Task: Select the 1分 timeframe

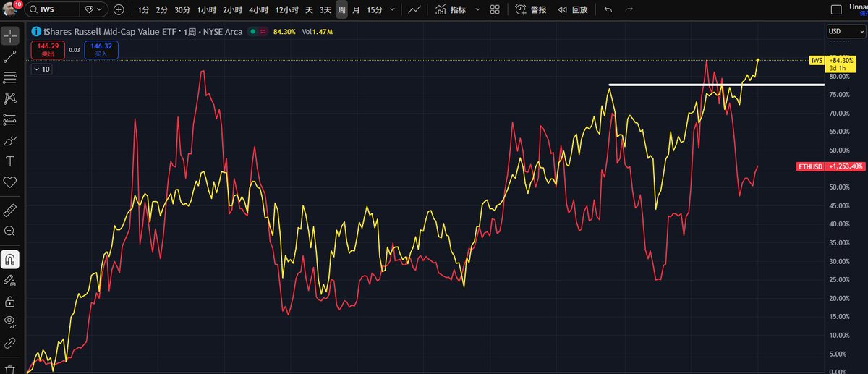Action: (143, 9)
